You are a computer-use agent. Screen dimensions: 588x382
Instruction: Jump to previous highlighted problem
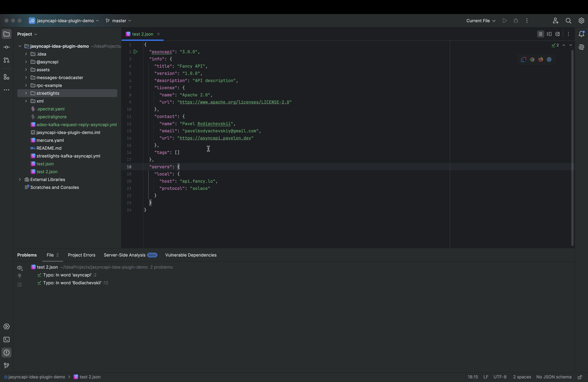click(564, 45)
